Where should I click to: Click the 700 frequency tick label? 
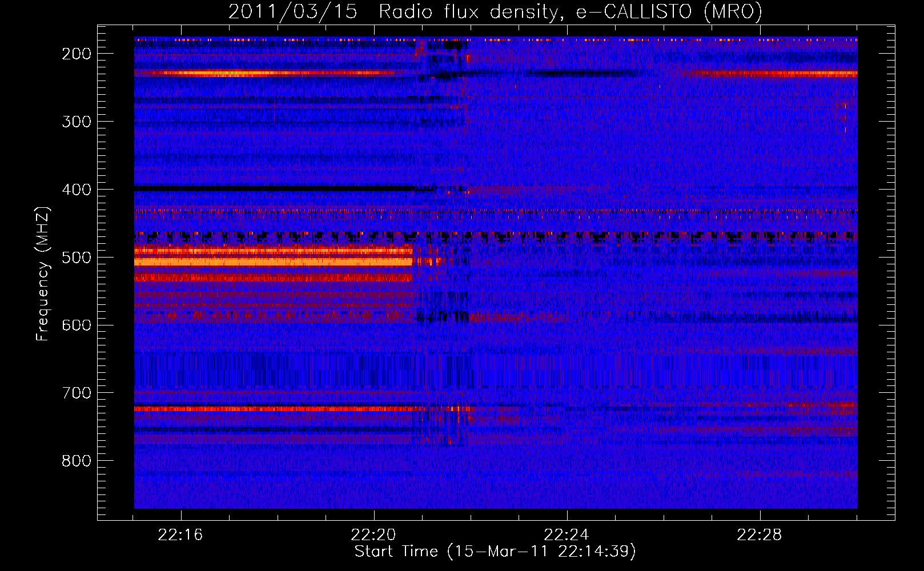coord(77,393)
